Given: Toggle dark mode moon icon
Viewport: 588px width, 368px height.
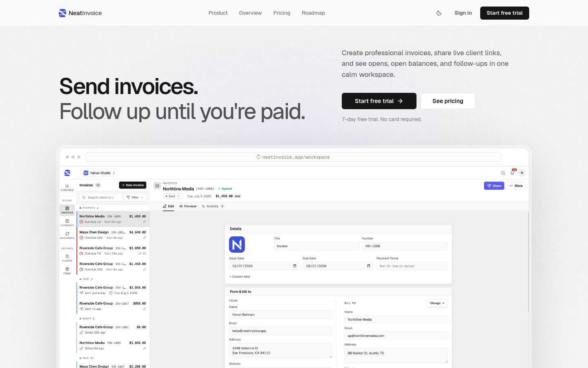Looking at the screenshot, I should [x=439, y=13].
